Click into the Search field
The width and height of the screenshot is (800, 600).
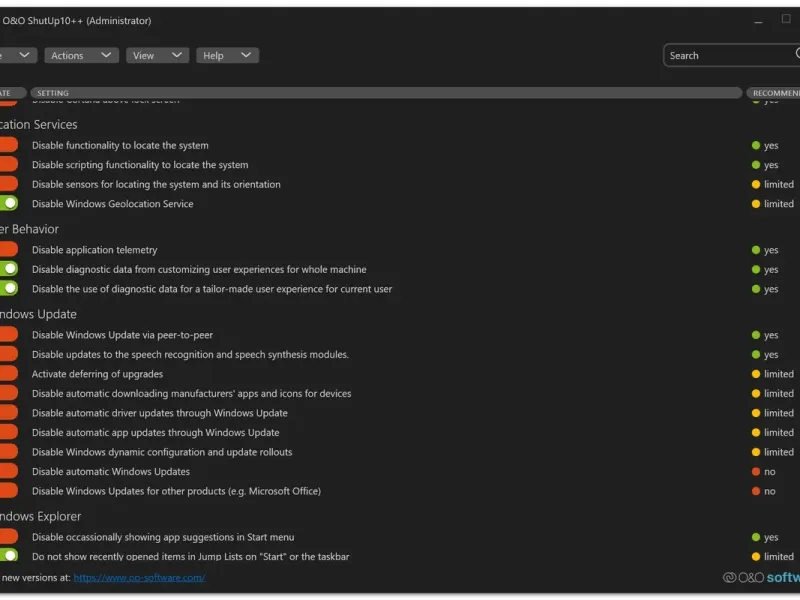732,55
